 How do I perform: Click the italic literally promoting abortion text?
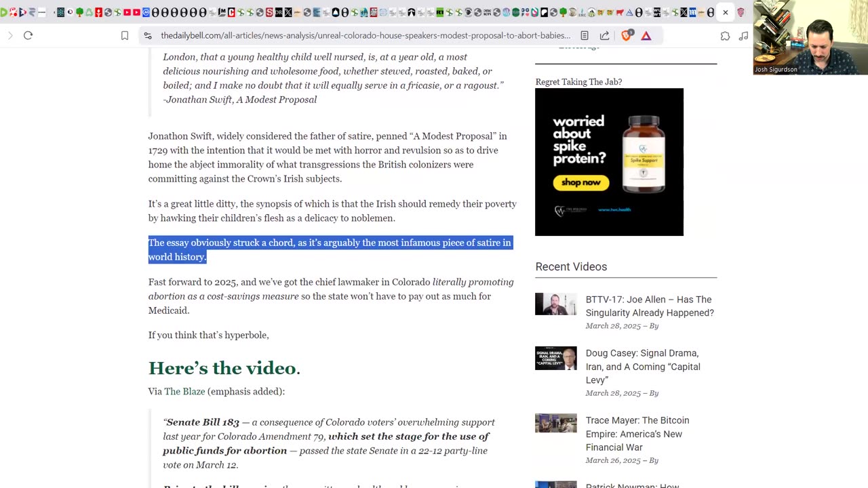tap(331, 289)
